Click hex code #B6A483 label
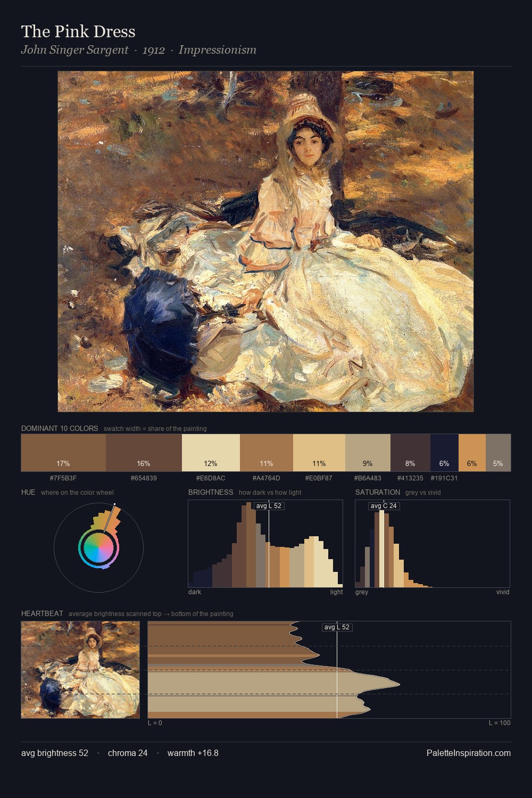The height and width of the screenshot is (798, 532). 368,478
